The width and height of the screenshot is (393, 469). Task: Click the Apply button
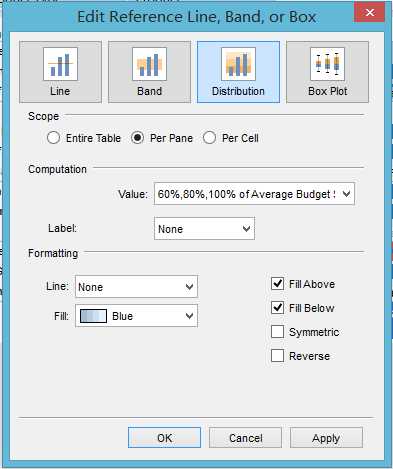coord(326,438)
